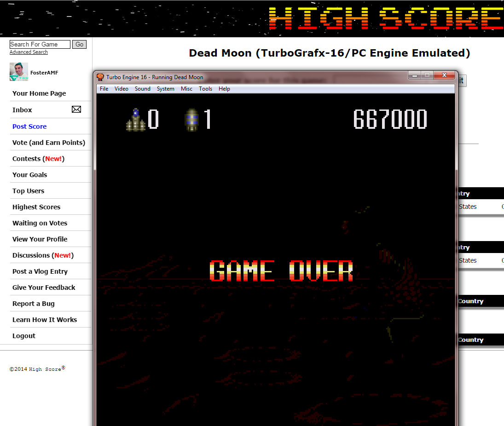Click the player ship lives icon

click(136, 120)
